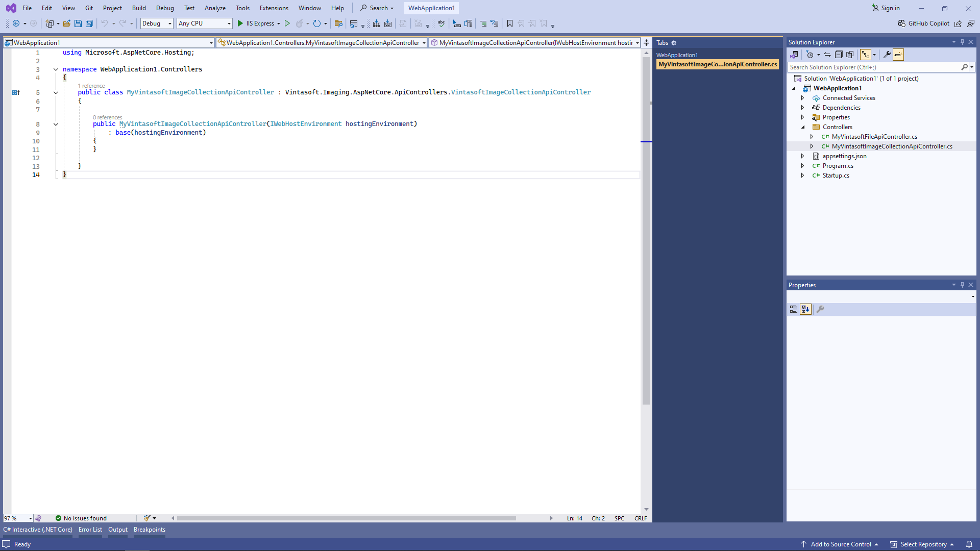
Task: Click the Open File folder icon
Action: [x=67, y=23]
